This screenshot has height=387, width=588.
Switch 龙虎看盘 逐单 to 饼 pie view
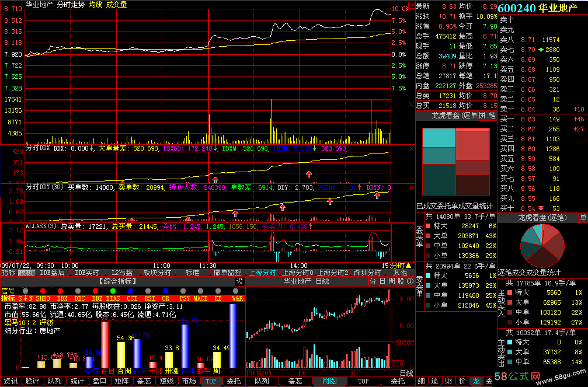[482, 116]
